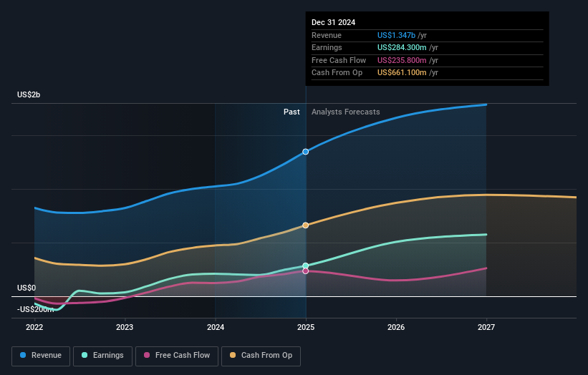
Task: Select the 2026 x-axis label
Action: (x=396, y=327)
